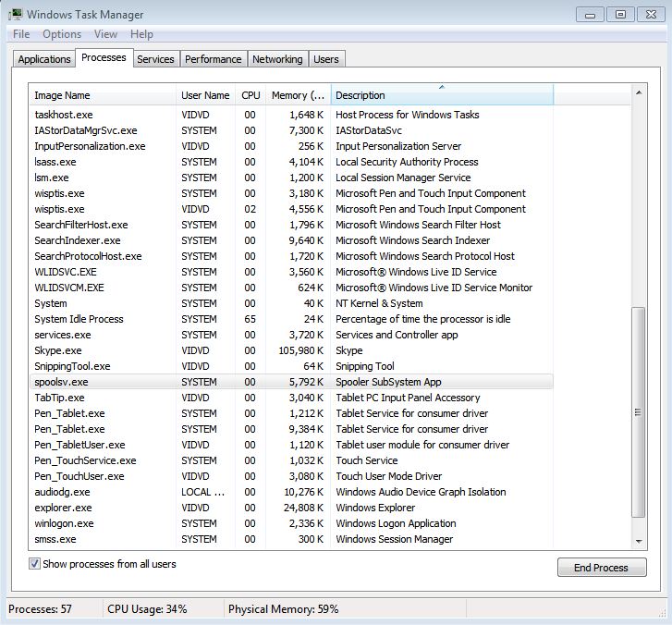672x625 pixels.
Task: Open the Help menu
Action: pos(141,34)
